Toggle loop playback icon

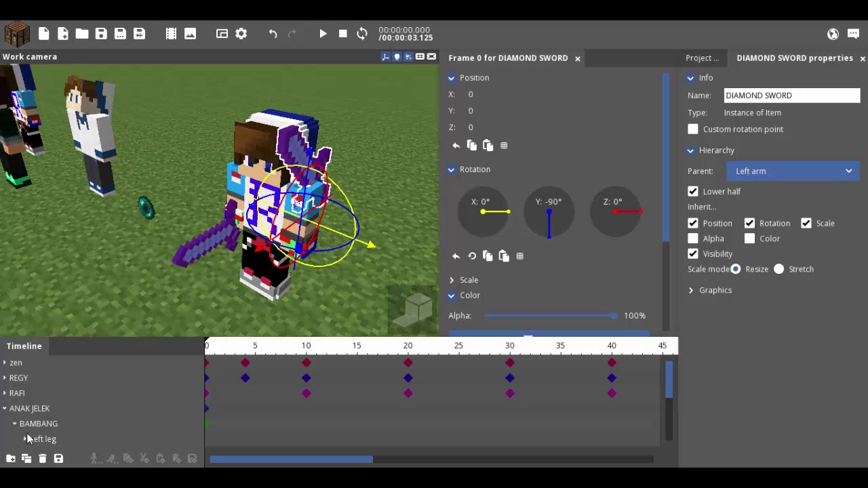(362, 34)
